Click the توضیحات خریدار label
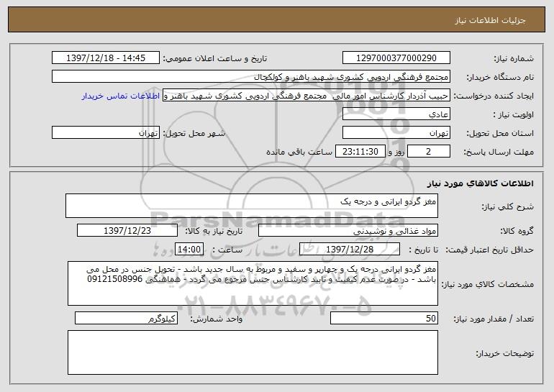 (505, 353)
